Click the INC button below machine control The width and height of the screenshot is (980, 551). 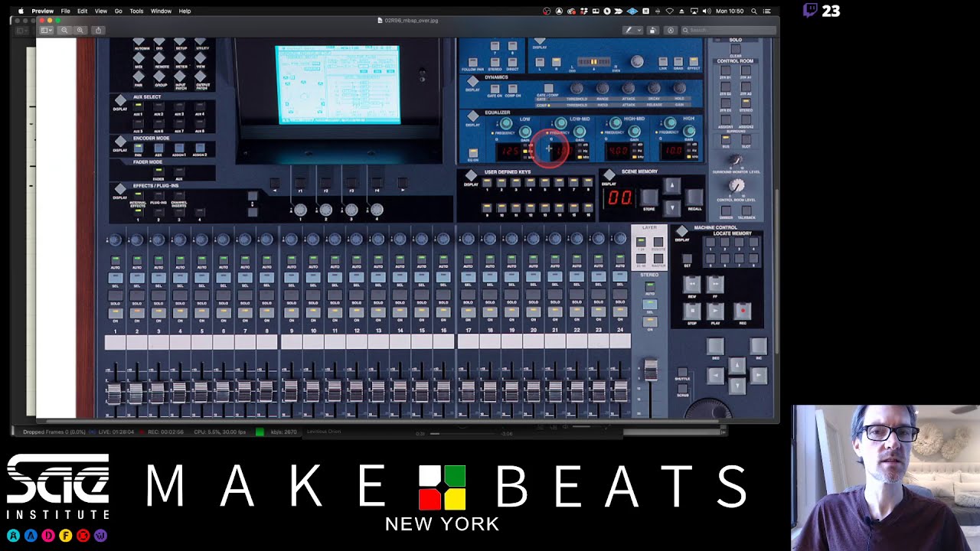point(758,347)
